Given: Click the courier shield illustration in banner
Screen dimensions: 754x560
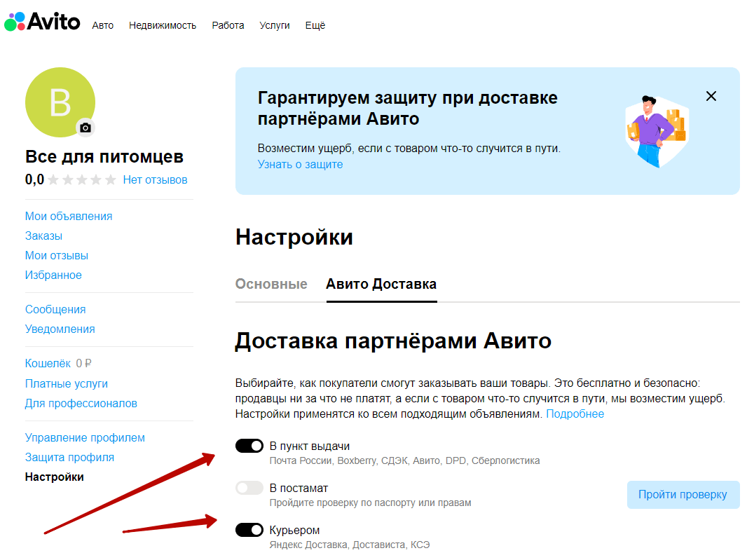Looking at the screenshot, I should (x=657, y=131).
